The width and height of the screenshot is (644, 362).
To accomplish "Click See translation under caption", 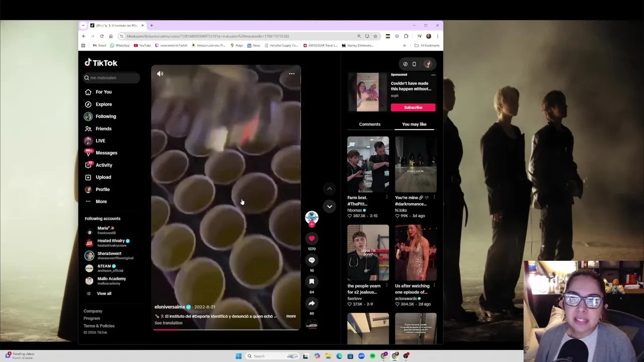I will [169, 323].
